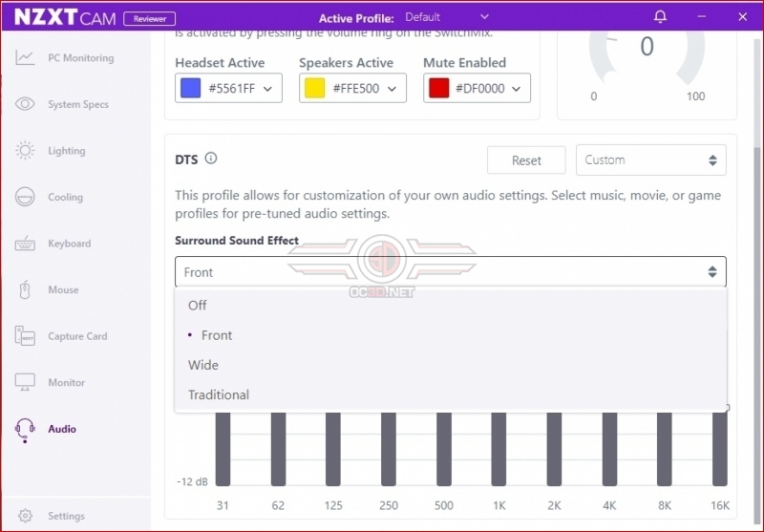Screen dimensions: 764x532
Task: Click the 4K equalizer bar
Action: click(609, 449)
